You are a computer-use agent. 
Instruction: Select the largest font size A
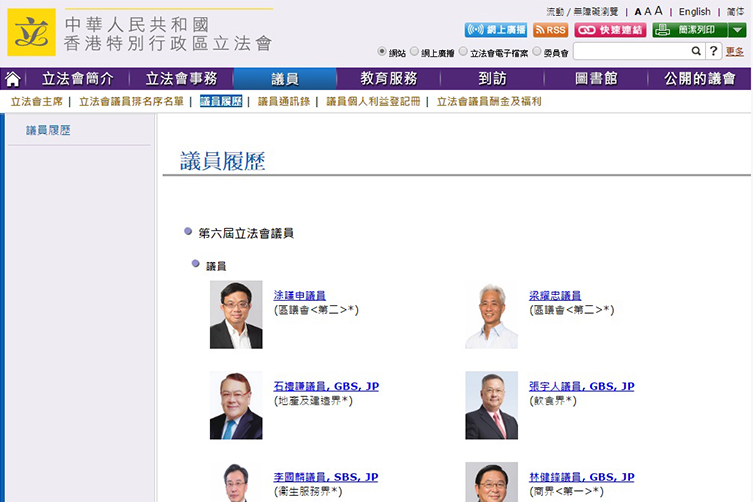(x=659, y=11)
